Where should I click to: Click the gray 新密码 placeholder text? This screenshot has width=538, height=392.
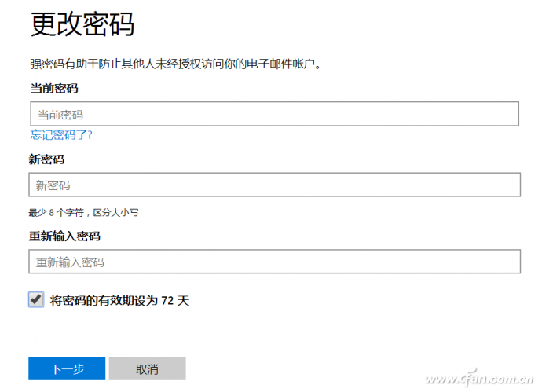pyautogui.click(x=53, y=186)
